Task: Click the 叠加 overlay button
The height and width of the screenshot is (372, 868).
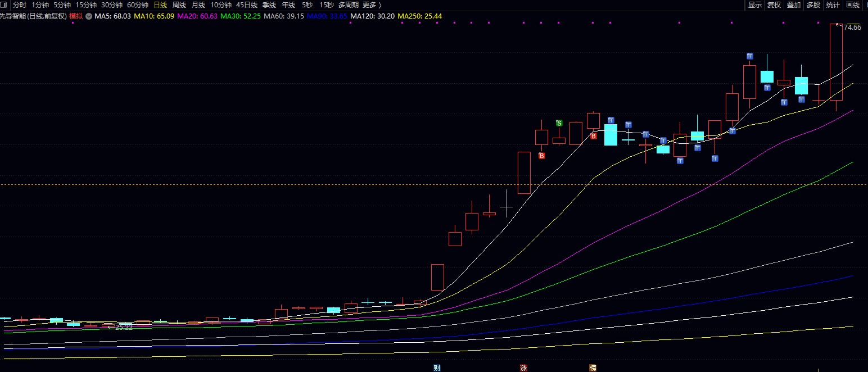Action: 794,5
